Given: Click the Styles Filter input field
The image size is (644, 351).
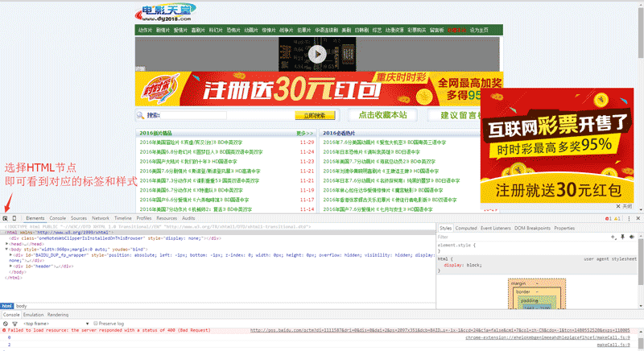Looking at the screenshot, I should click(522, 237).
